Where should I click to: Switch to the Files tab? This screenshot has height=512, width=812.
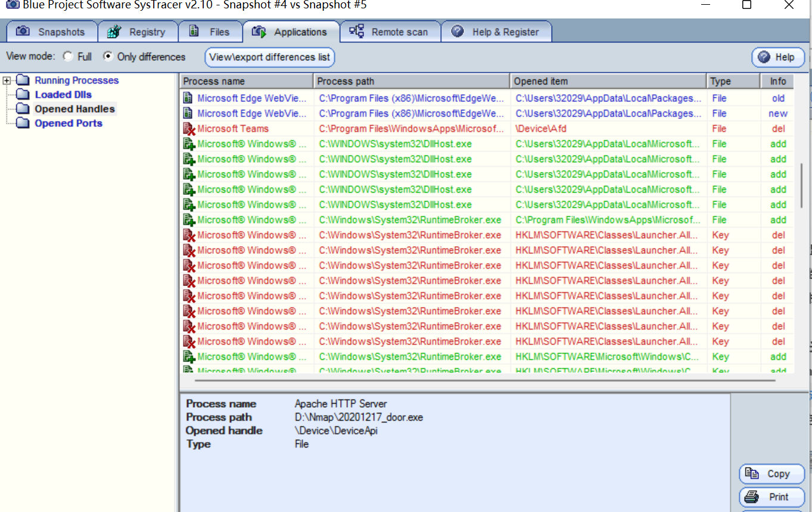click(210, 32)
